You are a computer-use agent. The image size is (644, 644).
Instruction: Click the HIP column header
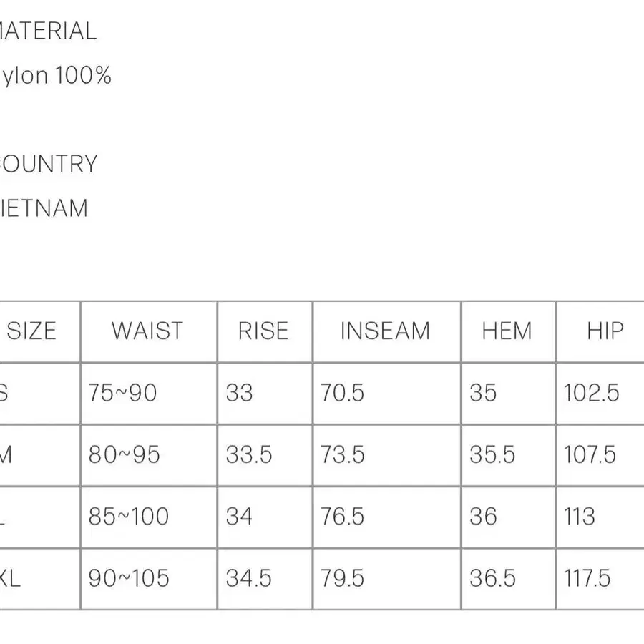tap(605, 331)
